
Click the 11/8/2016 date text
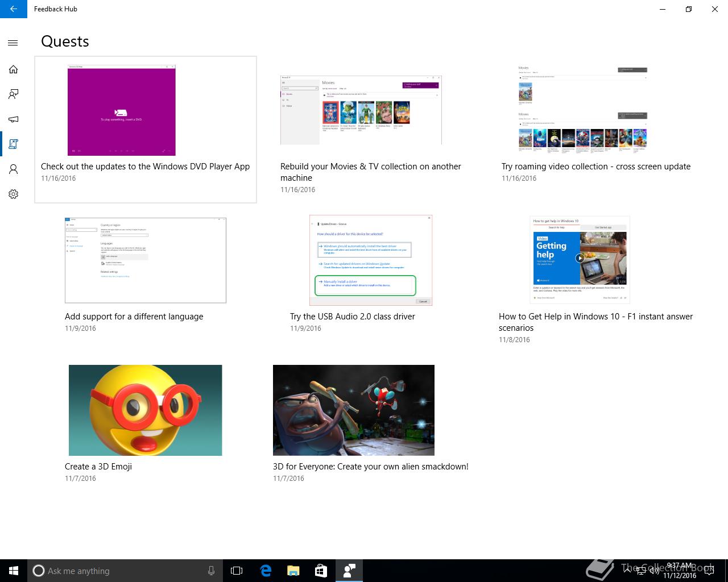[514, 340]
